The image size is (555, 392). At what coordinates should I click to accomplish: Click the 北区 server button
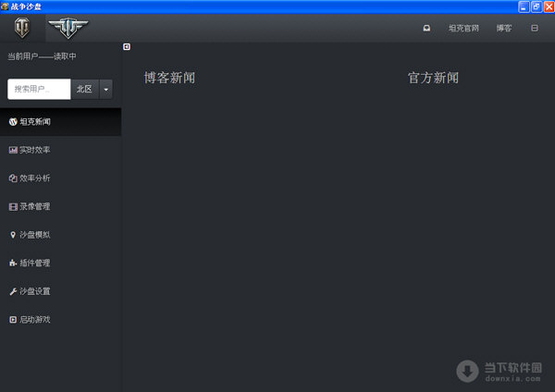click(x=84, y=89)
